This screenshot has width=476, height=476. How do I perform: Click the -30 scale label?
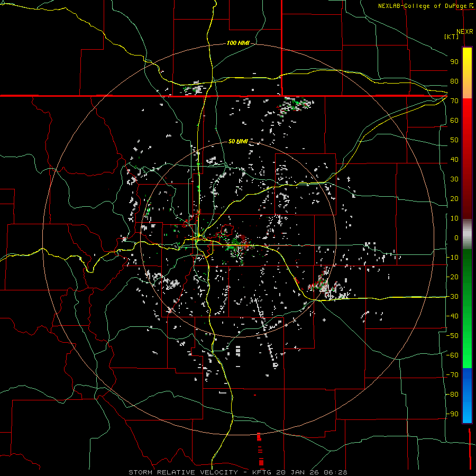tap(452, 297)
